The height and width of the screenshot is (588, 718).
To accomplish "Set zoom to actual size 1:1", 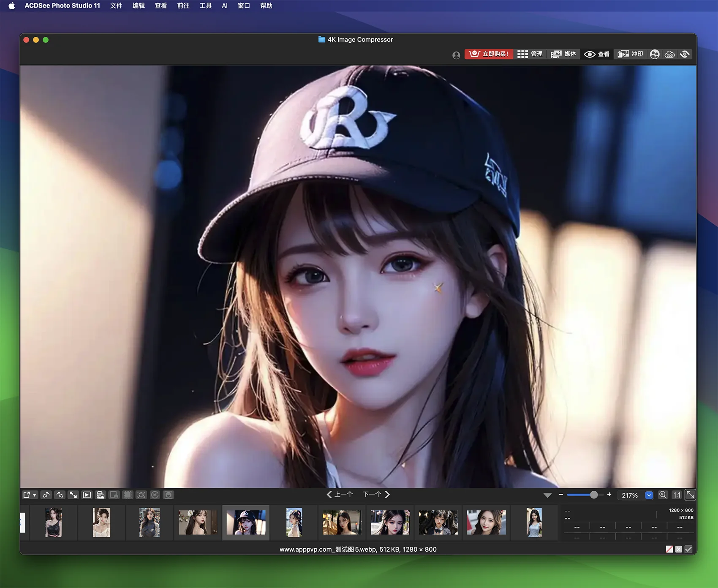I will click(x=677, y=495).
